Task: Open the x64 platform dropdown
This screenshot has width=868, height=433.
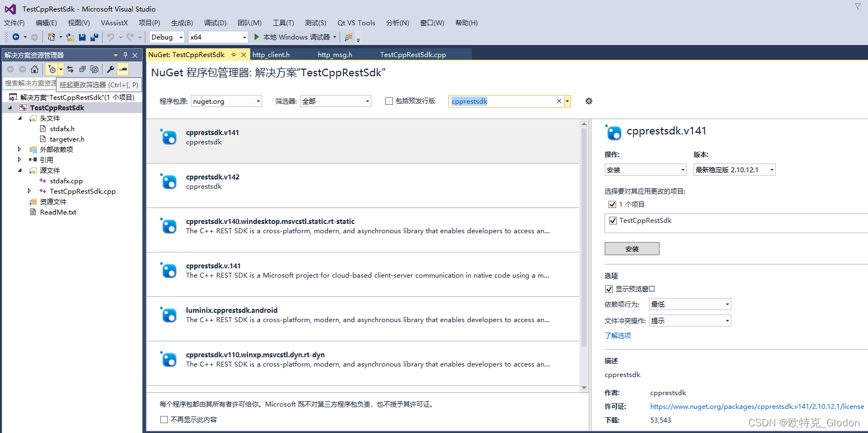Action: pos(218,37)
